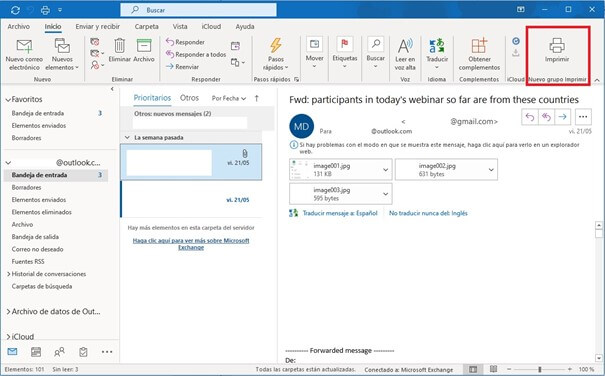Expand the image001.jpg attachment dropdown arrow

click(x=385, y=170)
